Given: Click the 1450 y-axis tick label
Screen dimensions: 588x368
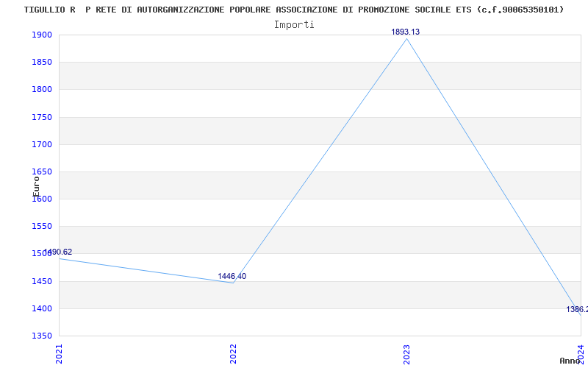Looking at the screenshot, I should (x=42, y=281).
